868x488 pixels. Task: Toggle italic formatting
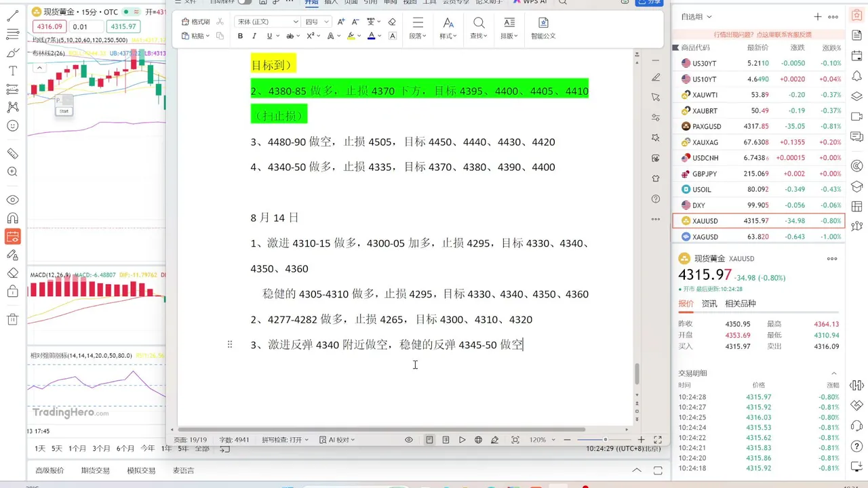[x=254, y=36]
